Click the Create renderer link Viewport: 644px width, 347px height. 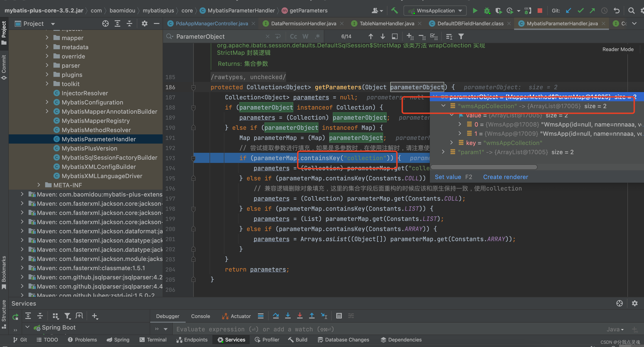click(x=505, y=177)
